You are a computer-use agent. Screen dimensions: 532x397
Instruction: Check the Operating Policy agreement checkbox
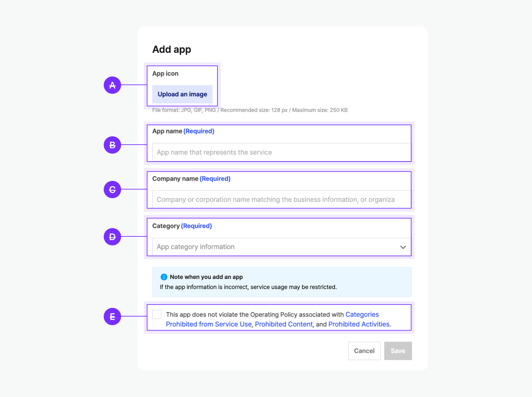157,315
